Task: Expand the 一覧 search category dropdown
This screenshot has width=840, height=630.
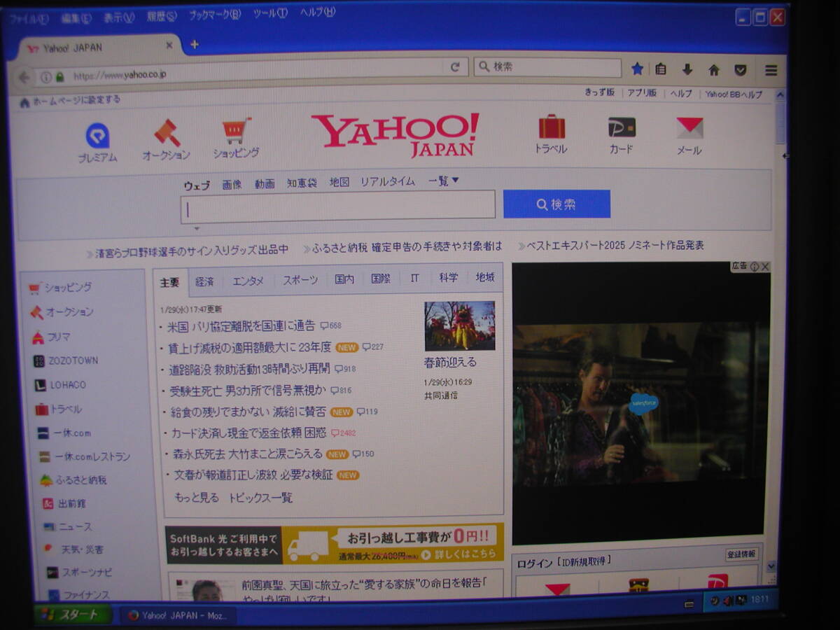Action: [444, 181]
